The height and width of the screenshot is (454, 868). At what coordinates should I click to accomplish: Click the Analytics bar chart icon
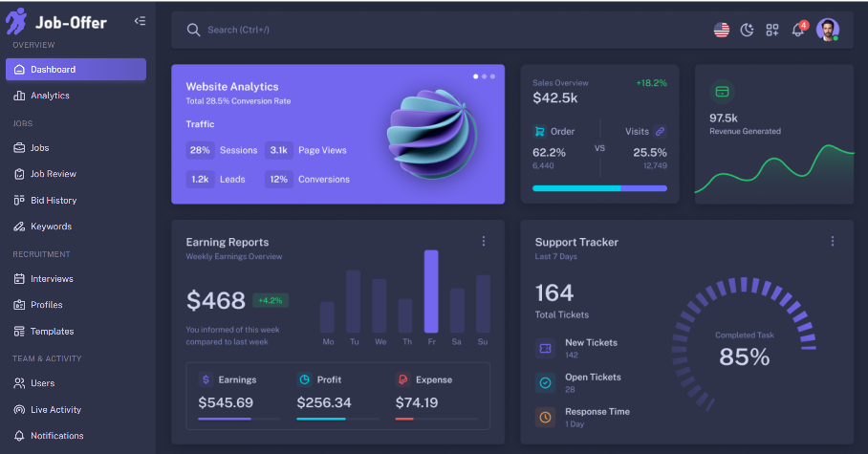[x=19, y=96]
